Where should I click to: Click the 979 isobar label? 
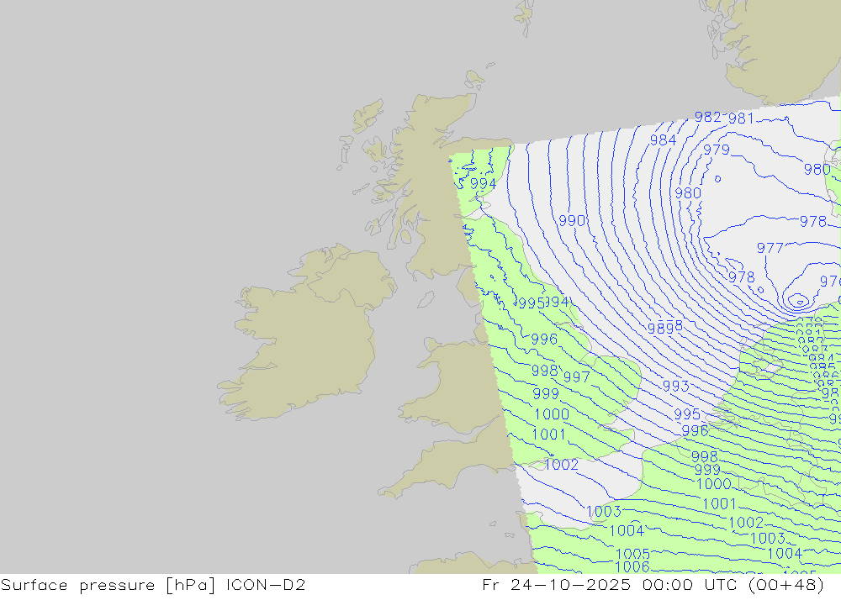point(717,150)
